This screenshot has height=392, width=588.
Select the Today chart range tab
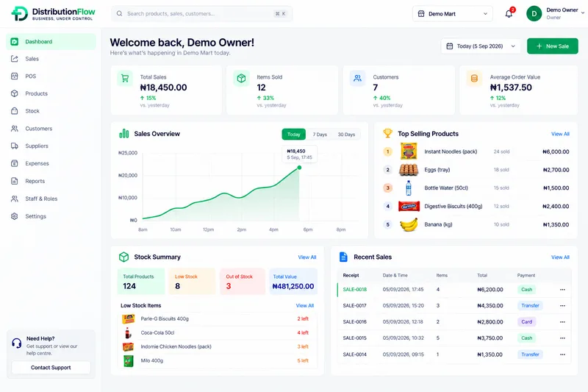pos(293,135)
